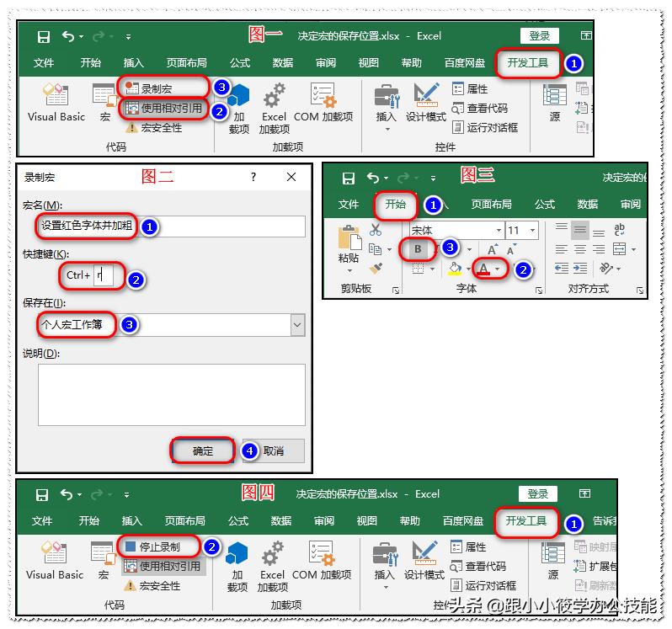Expand the arrow under 粘贴 in Figure 3
672x629 pixels.
(x=349, y=271)
